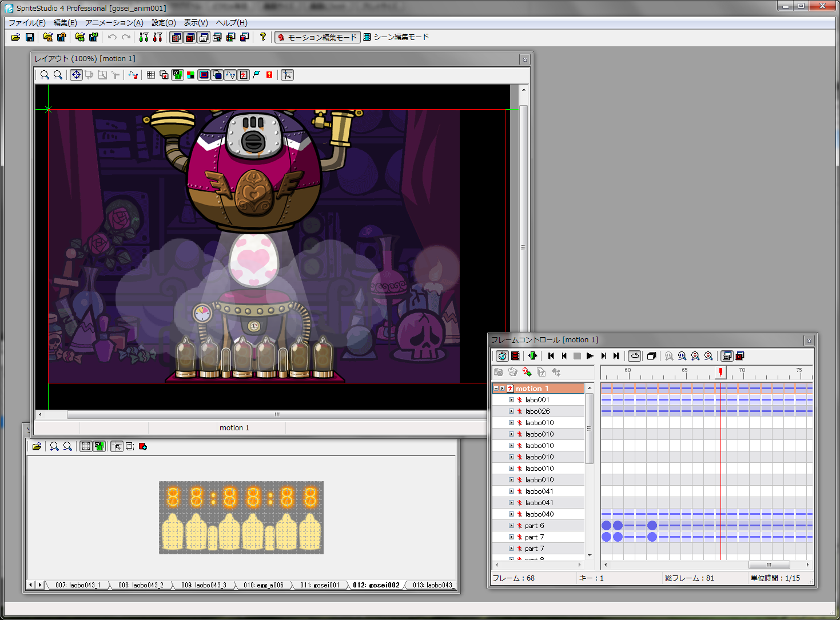840x620 pixels.
Task: Click the add part icon with the green plus
Action: [x=527, y=372]
